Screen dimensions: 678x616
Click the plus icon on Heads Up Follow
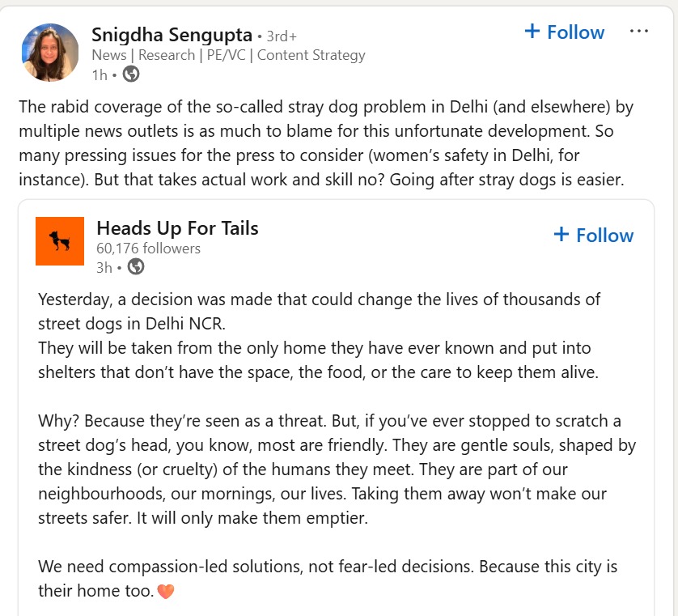561,235
